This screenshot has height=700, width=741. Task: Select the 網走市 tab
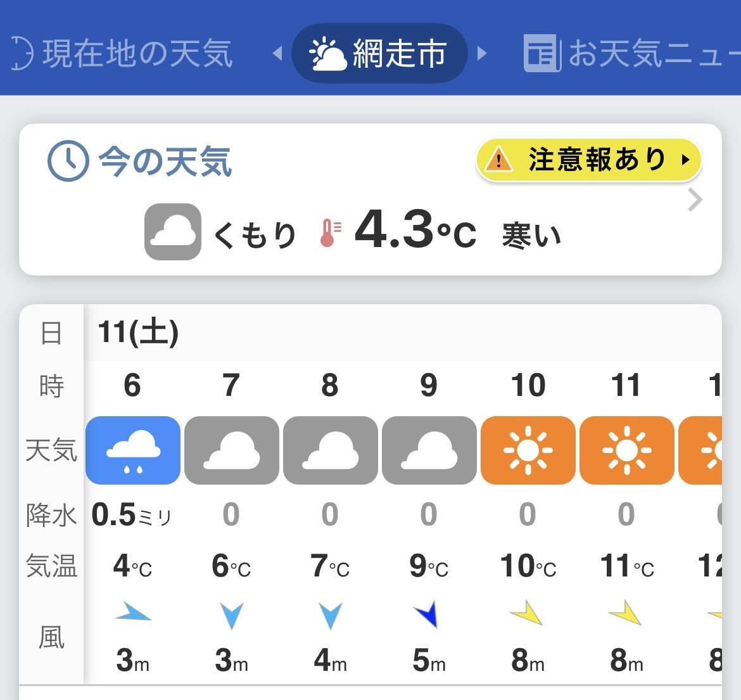click(379, 53)
